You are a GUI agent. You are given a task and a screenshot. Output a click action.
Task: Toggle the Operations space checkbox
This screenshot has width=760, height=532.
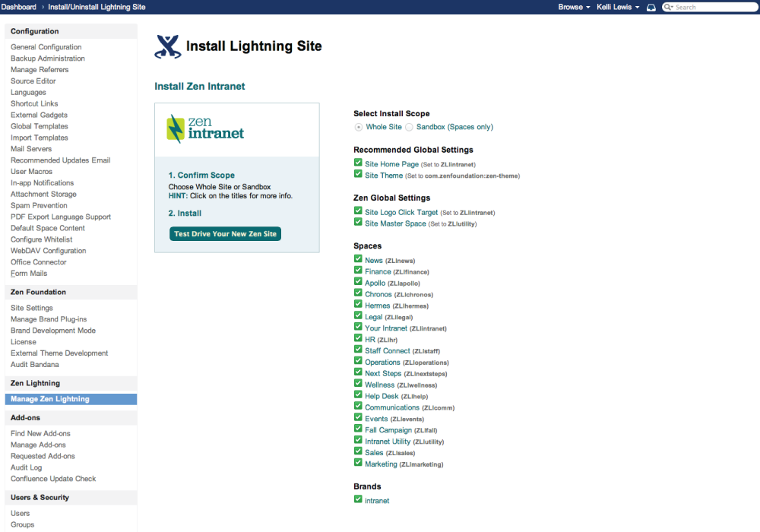[358, 360]
